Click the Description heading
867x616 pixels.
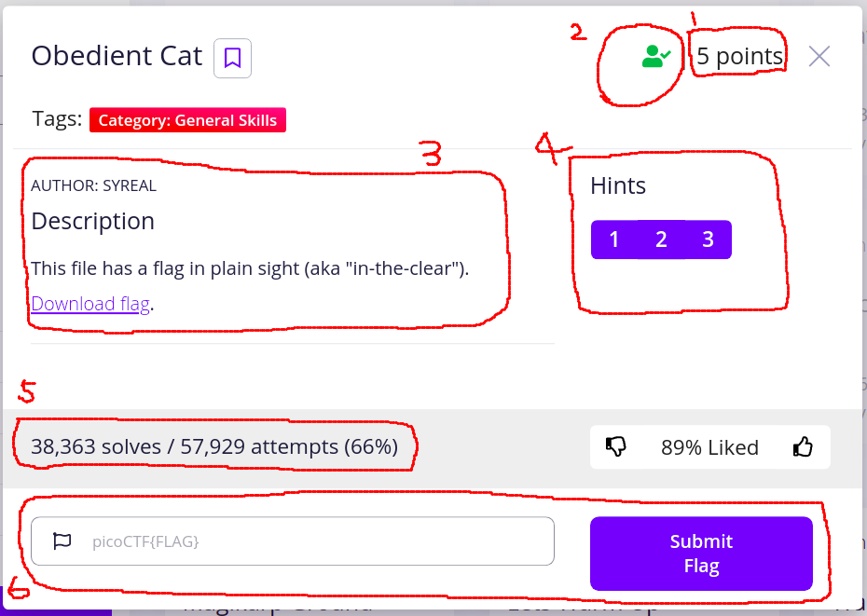click(x=92, y=222)
